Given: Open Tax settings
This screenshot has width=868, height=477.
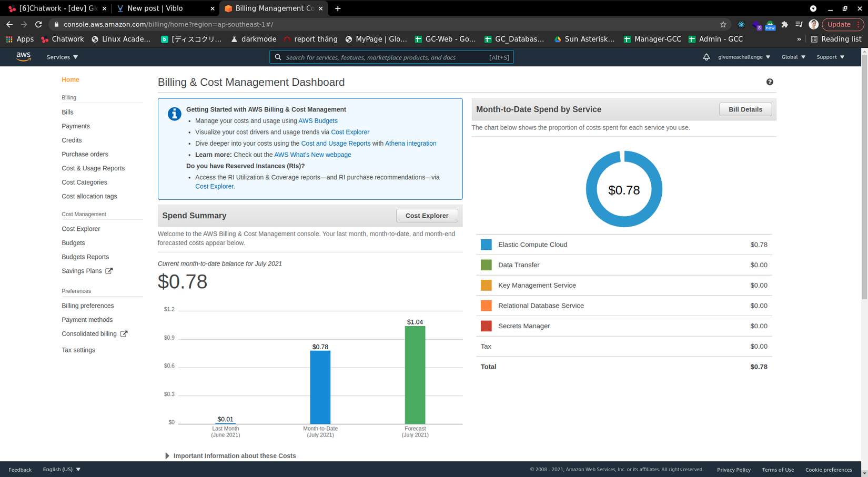Looking at the screenshot, I should pos(78,350).
